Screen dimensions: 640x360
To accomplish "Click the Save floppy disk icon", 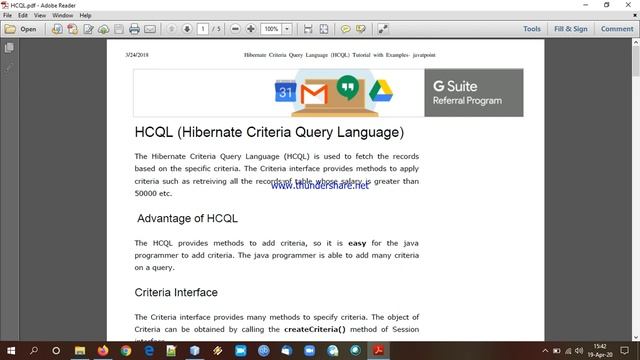I will [119, 29].
